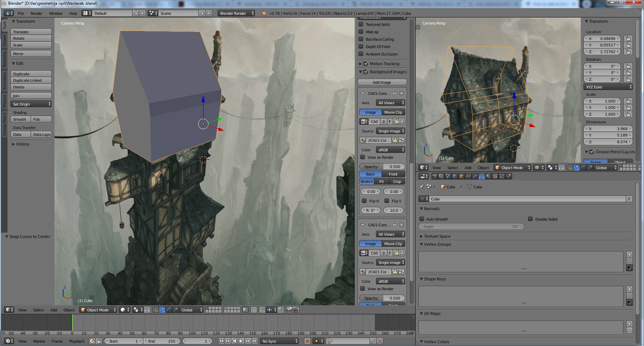
Task: Toggle the first CA01-Core image eye visibility
Action: click(395, 93)
